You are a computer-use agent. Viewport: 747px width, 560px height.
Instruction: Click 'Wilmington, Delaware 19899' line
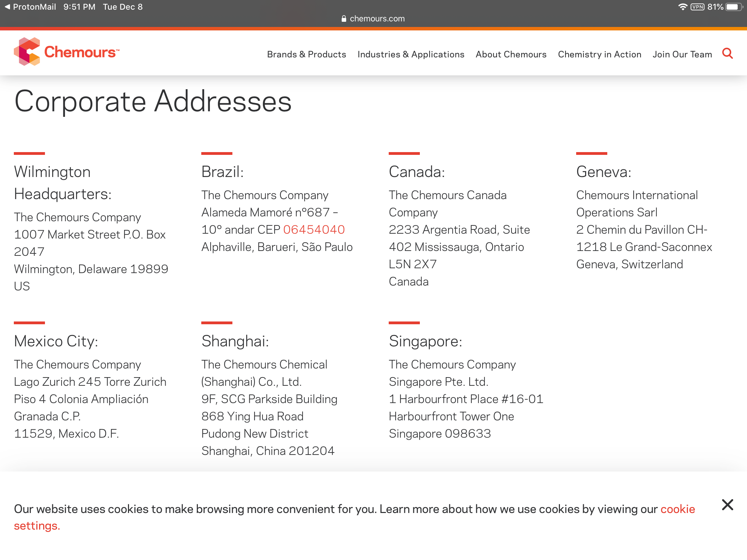(91, 269)
